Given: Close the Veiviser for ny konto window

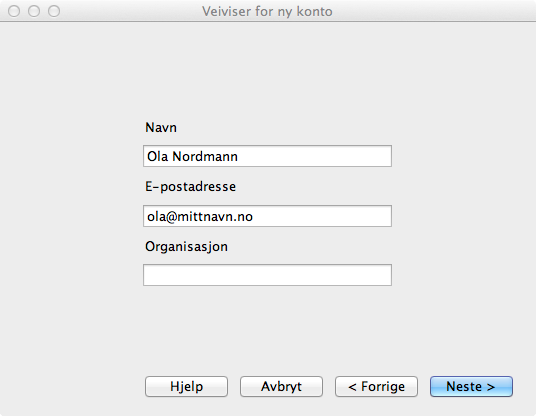Looking at the screenshot, I should [x=14, y=11].
